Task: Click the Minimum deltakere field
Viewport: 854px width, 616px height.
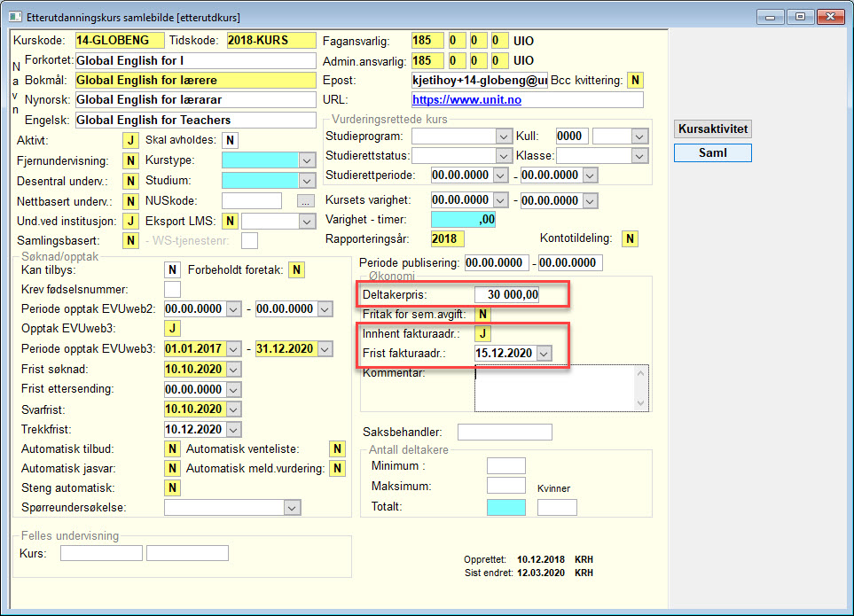Action: [506, 466]
